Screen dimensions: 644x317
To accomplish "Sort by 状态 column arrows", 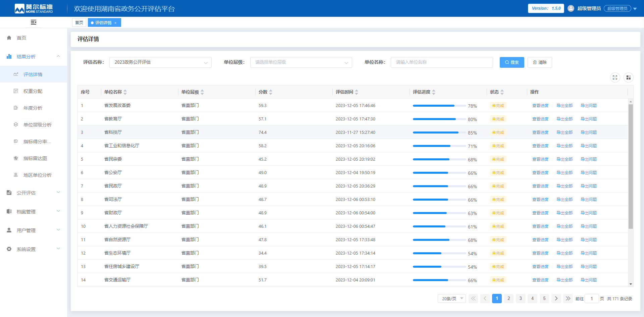I will coord(502,92).
